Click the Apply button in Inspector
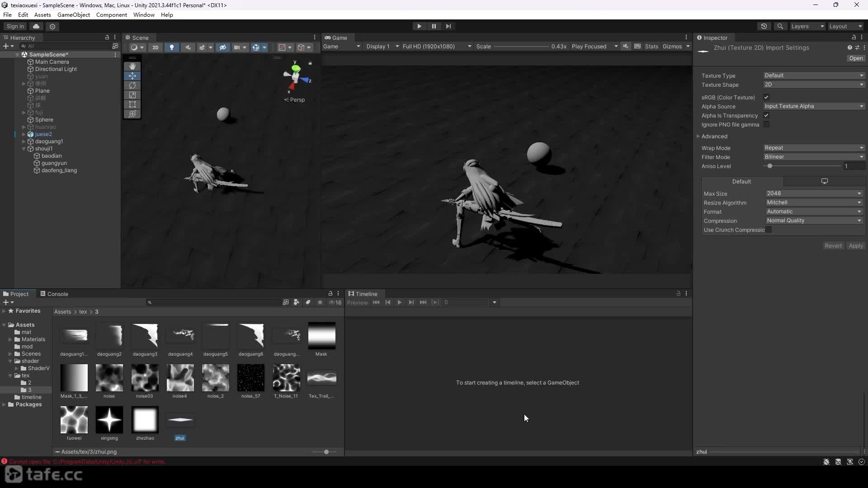868x488 pixels. click(855, 246)
